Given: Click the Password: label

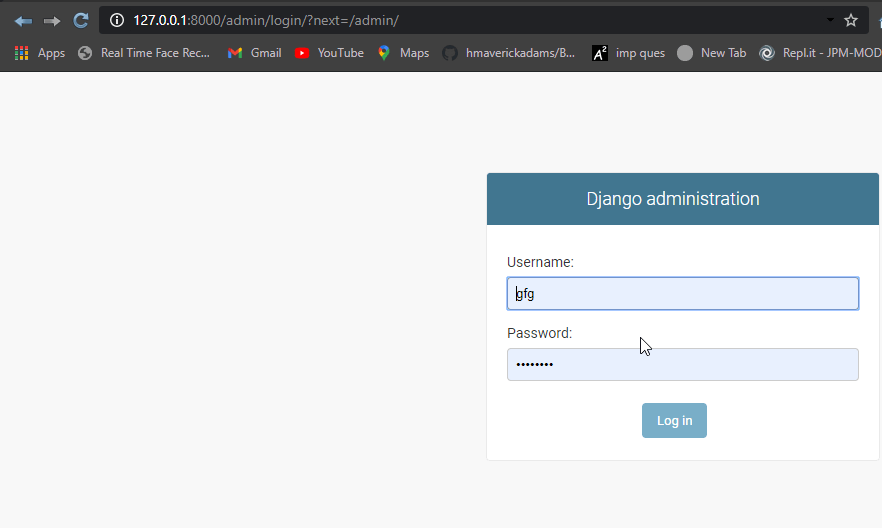Looking at the screenshot, I should point(539,333).
